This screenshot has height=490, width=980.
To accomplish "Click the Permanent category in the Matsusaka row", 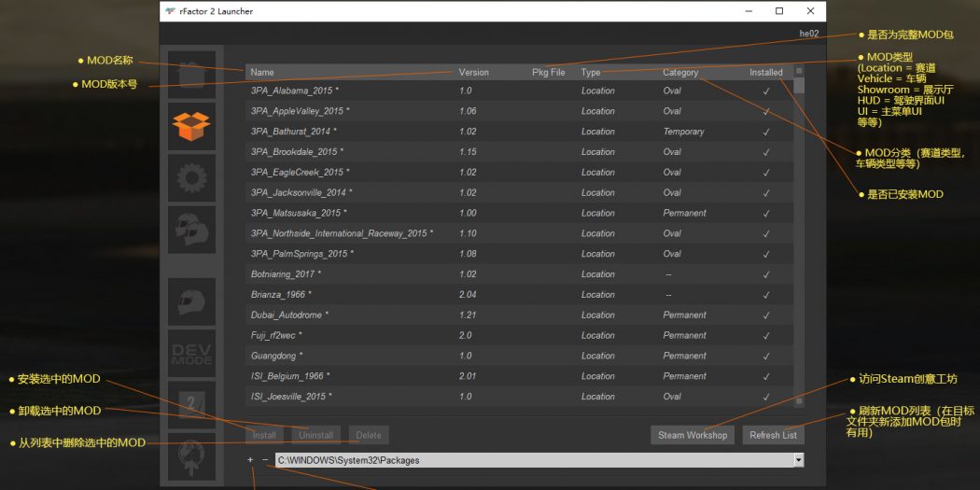I will click(685, 213).
